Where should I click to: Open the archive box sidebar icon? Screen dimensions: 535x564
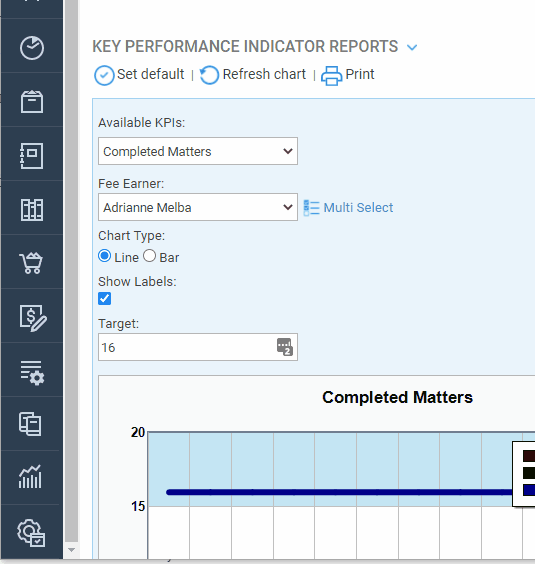(x=32, y=101)
